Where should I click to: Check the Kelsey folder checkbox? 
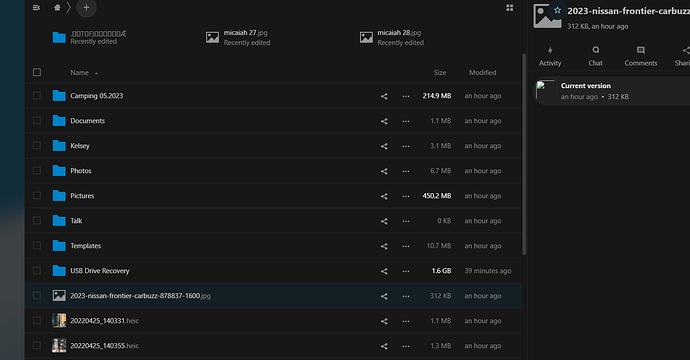37,146
